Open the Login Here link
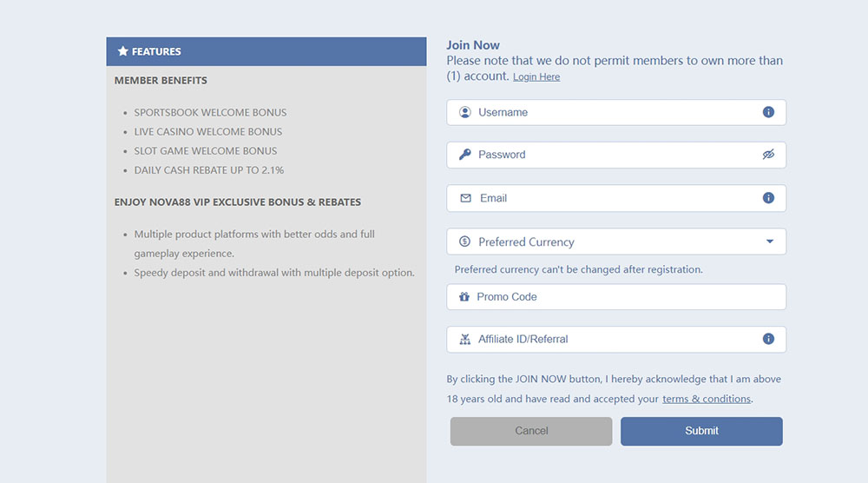This screenshot has width=868, height=483. (536, 77)
